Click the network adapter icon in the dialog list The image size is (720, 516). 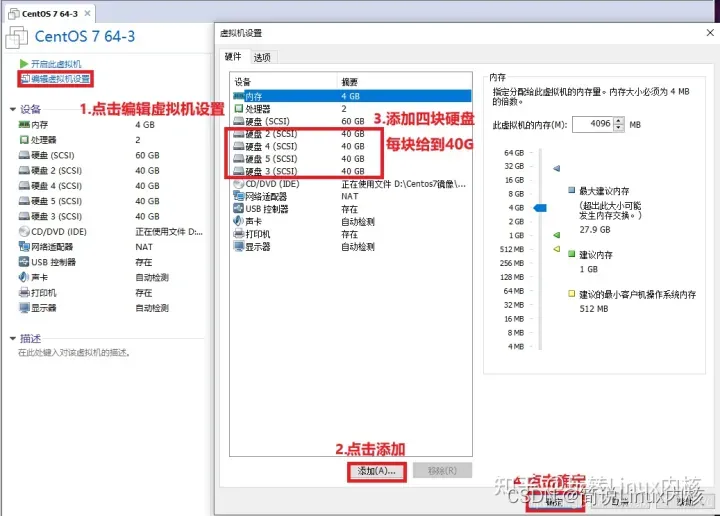coord(238,196)
